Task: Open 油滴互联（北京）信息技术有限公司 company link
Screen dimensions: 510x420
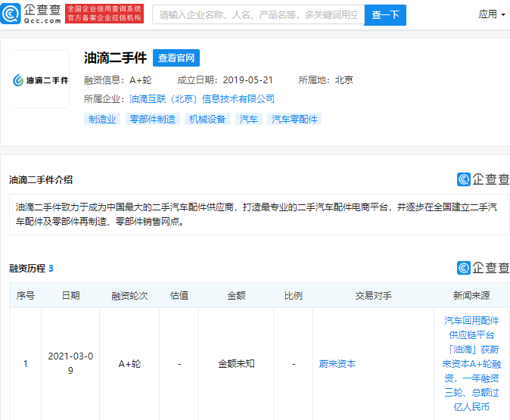Action: point(202,99)
